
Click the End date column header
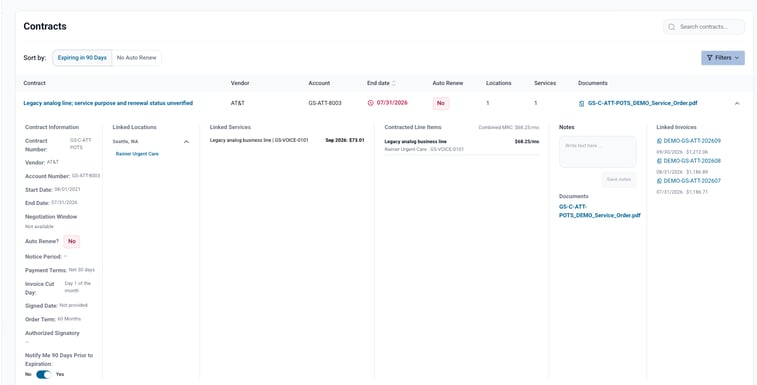(x=378, y=83)
